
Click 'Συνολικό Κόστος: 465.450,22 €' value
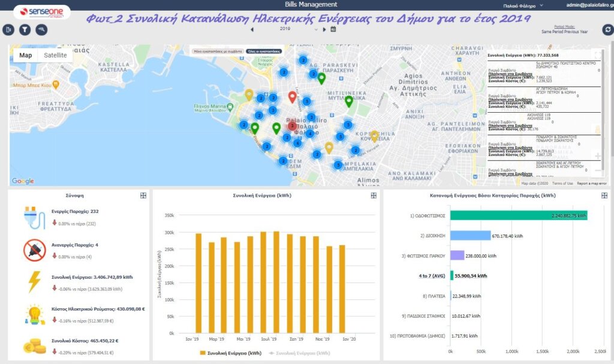(x=85, y=341)
